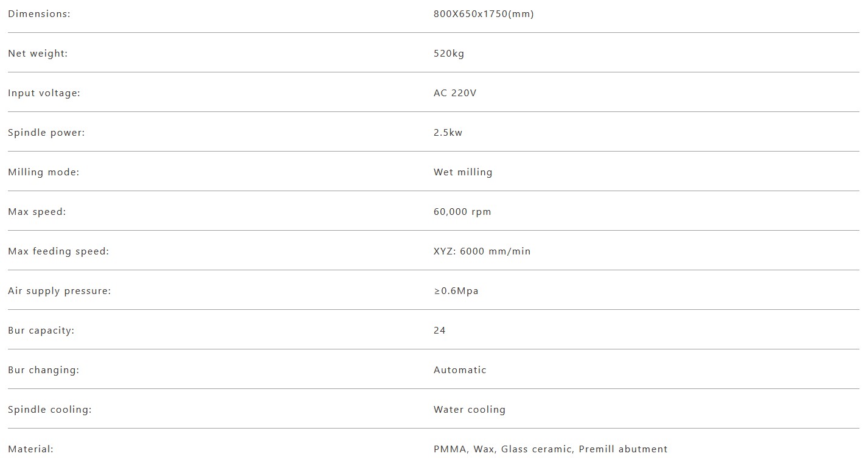868x459 pixels.
Task: Click the Max feeding speed label
Action: click(58, 251)
